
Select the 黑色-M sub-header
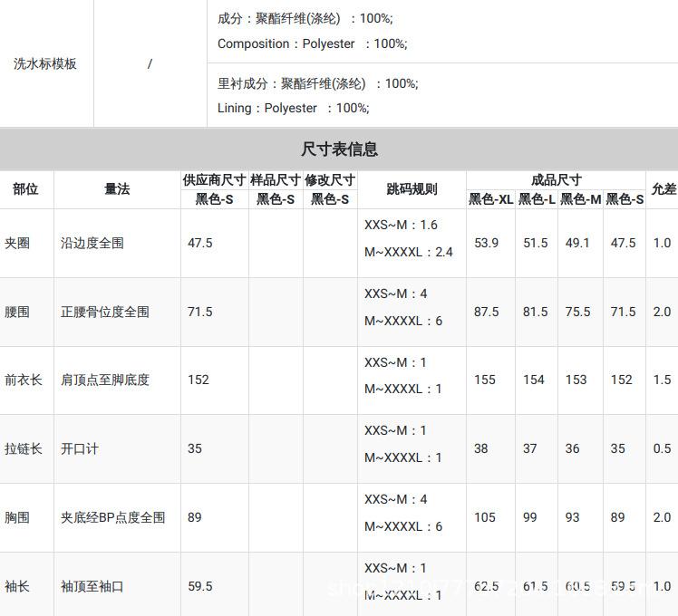580,199
